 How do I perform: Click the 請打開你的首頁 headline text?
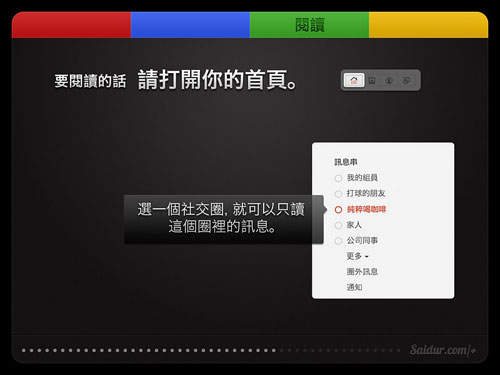tap(217, 80)
